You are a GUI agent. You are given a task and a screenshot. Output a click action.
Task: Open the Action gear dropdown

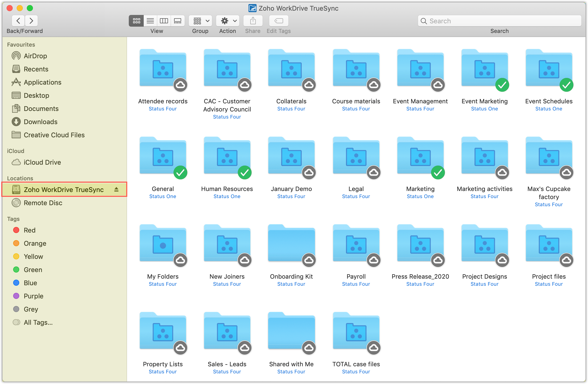[x=228, y=21]
